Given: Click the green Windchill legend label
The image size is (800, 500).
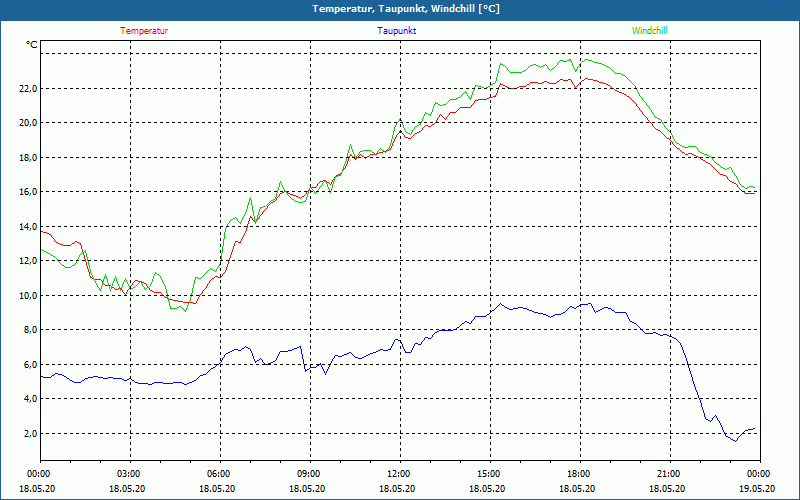Looking at the screenshot, I should (x=650, y=31).
